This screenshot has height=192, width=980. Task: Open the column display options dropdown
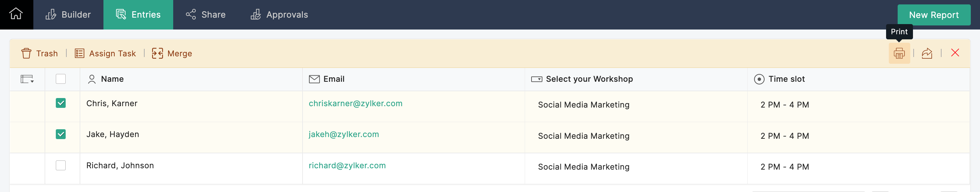pos(27,79)
